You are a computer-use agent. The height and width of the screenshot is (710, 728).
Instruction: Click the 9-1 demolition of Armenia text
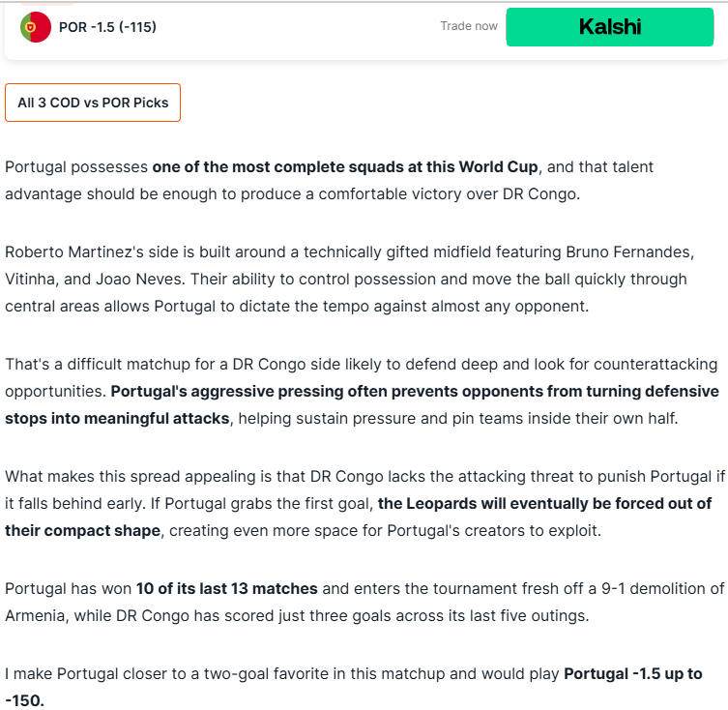pos(364,603)
